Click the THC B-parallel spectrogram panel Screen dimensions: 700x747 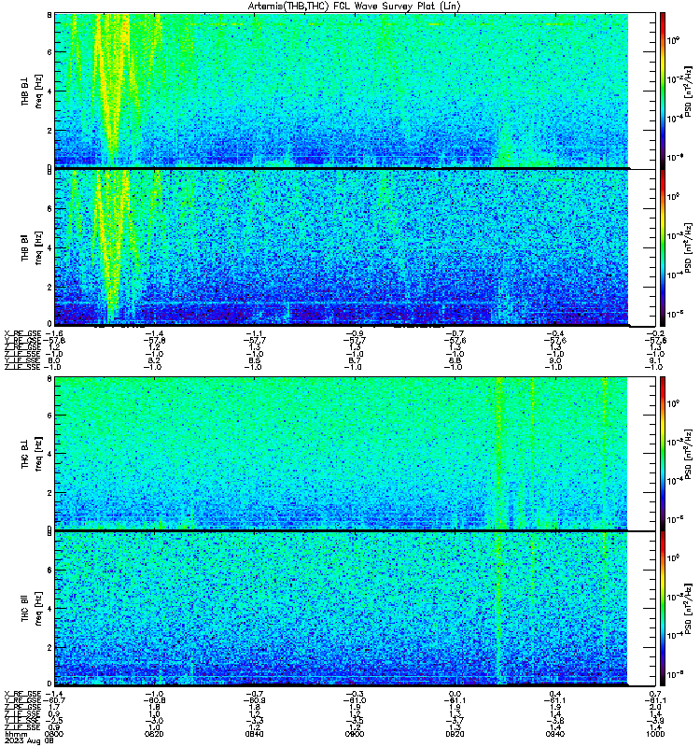coord(341,609)
